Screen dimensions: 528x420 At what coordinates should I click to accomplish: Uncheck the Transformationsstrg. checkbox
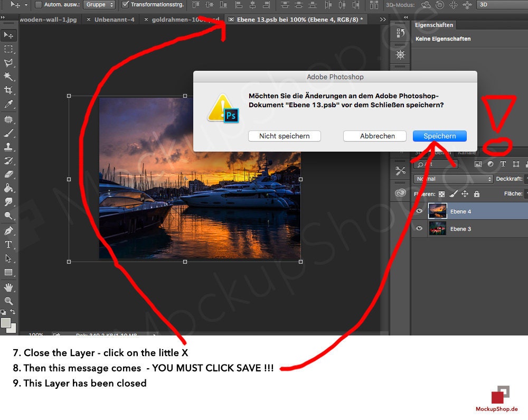coord(125,5)
